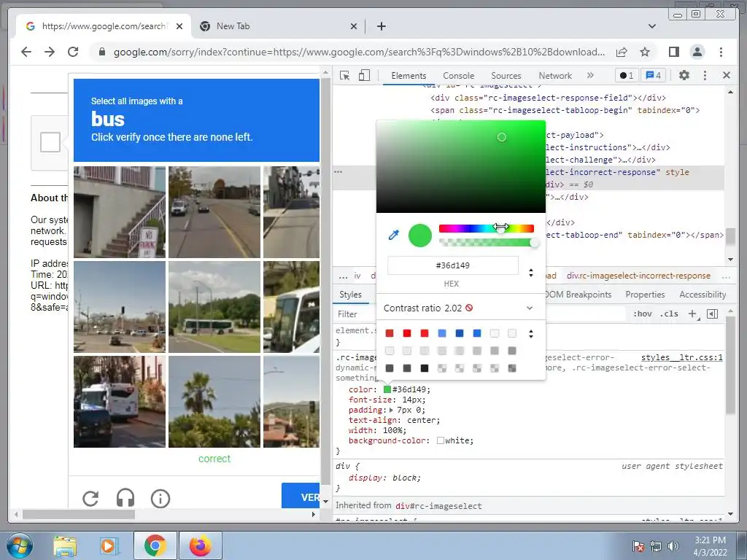Pick the light blue palette swatch
This screenshot has height=560, width=747.
(441, 333)
